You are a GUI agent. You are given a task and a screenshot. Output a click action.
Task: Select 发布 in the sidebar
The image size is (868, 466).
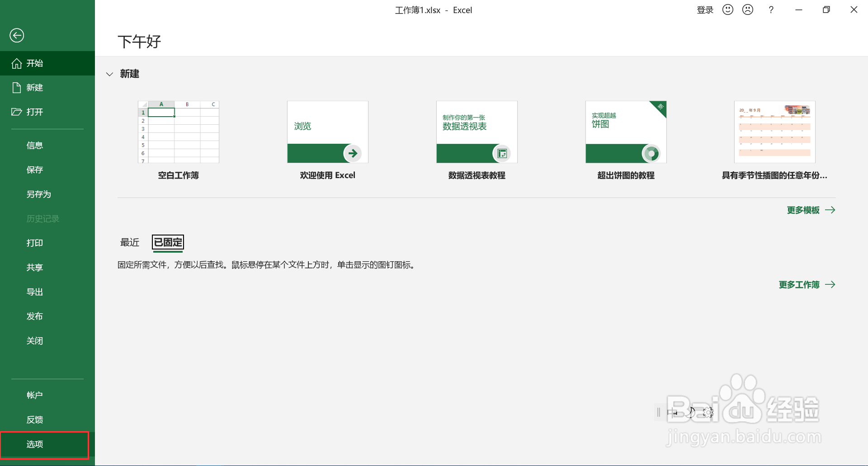(x=35, y=316)
